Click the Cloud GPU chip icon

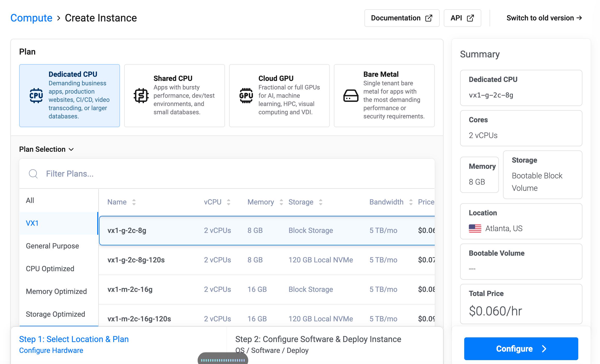(246, 96)
